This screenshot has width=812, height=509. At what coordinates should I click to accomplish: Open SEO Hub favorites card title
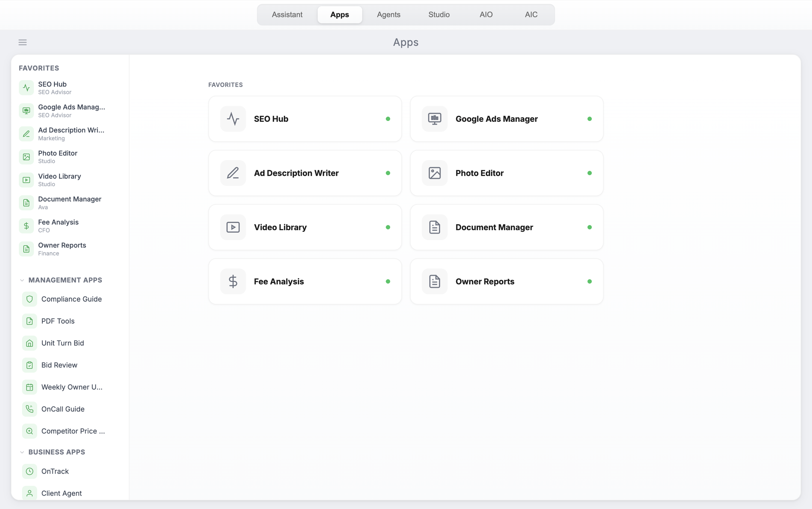(271, 119)
